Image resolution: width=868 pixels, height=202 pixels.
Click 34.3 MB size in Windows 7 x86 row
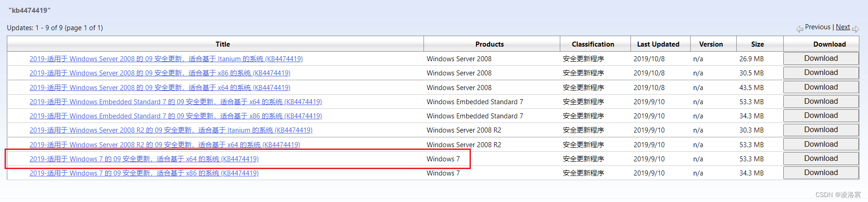[751, 173]
